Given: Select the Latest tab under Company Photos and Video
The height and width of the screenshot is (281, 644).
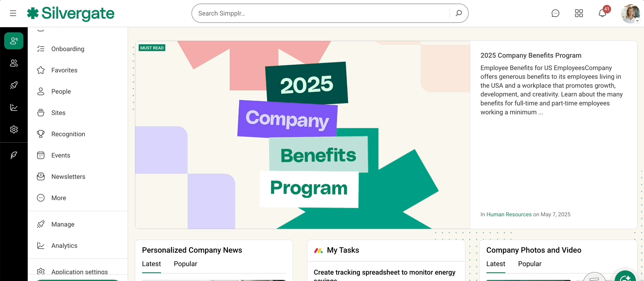Looking at the screenshot, I should (496, 264).
